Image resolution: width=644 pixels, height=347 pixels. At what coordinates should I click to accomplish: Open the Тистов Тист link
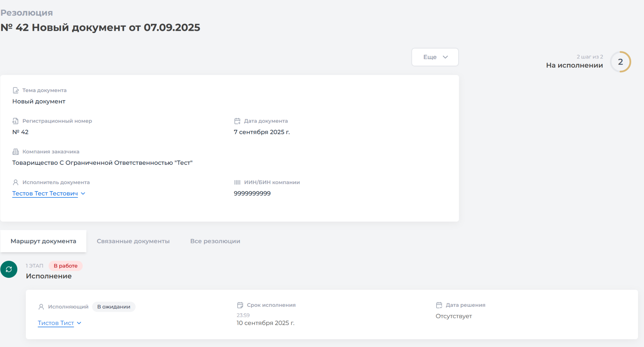[56, 323]
